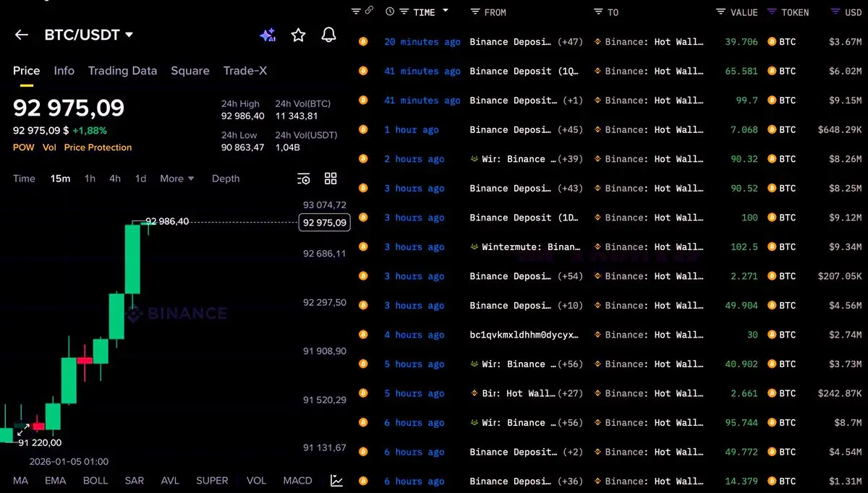Open the Square tab

point(190,71)
